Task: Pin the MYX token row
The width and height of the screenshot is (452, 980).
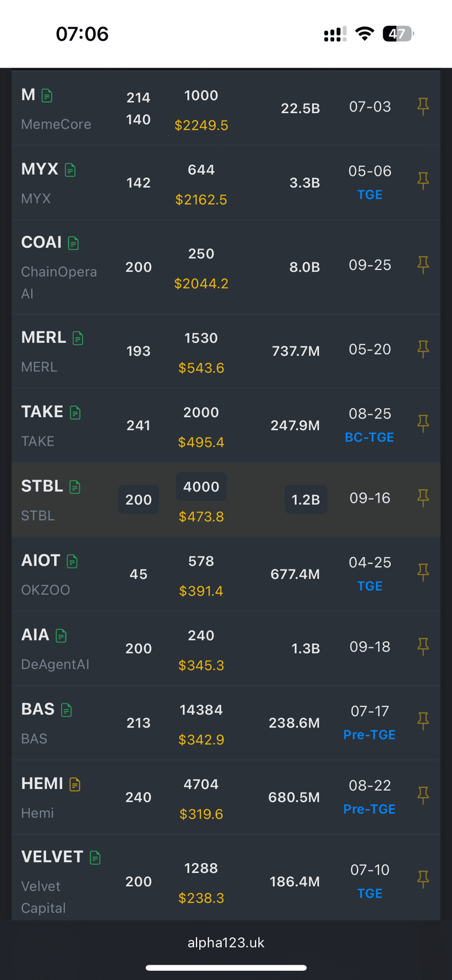Action: pyautogui.click(x=423, y=181)
